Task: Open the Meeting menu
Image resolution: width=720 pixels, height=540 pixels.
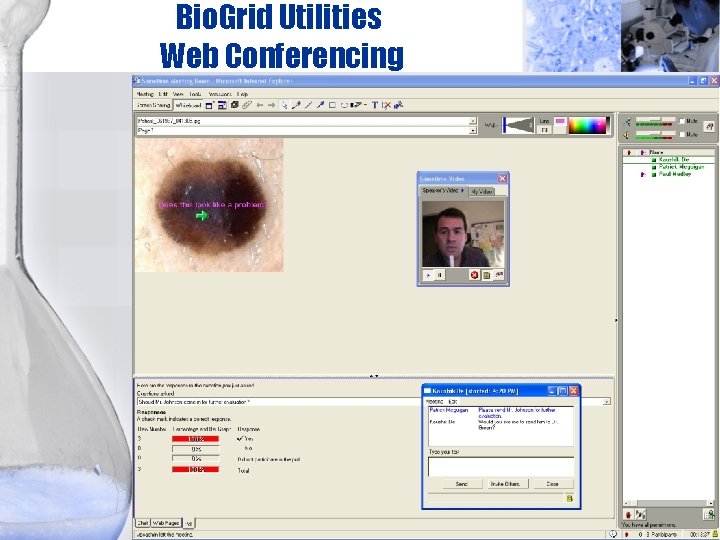Action: pos(145,94)
